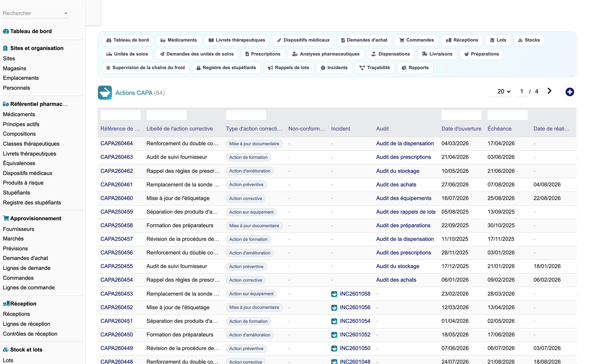The width and height of the screenshot is (589, 364).
Task: Click the Stock et lots boxes icon
Action: (6, 349)
